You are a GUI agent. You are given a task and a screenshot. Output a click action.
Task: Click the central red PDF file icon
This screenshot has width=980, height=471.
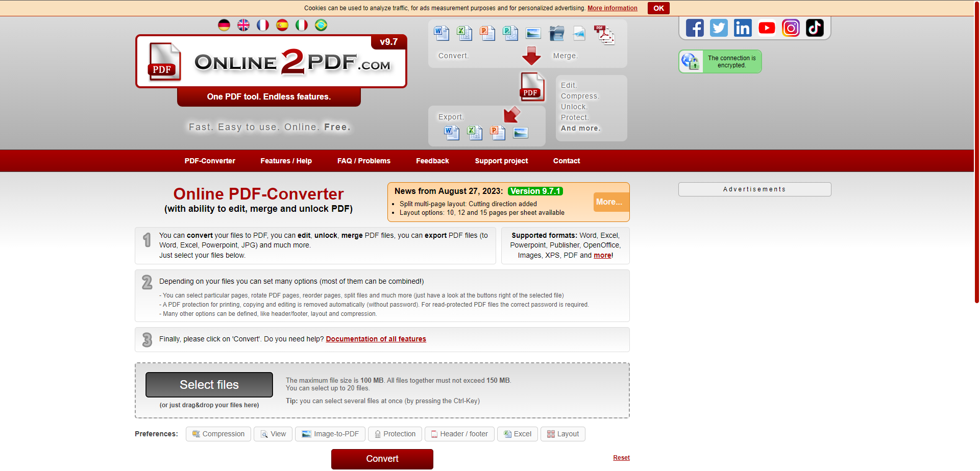click(x=532, y=87)
